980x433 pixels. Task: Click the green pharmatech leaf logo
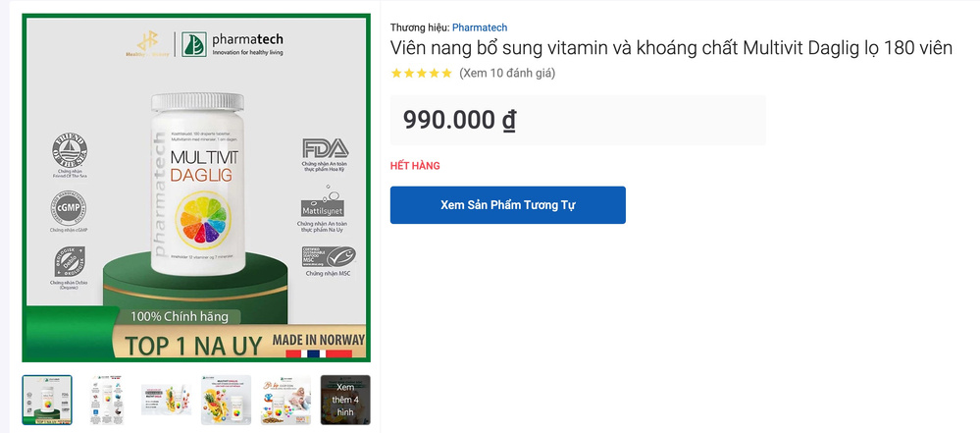click(194, 44)
